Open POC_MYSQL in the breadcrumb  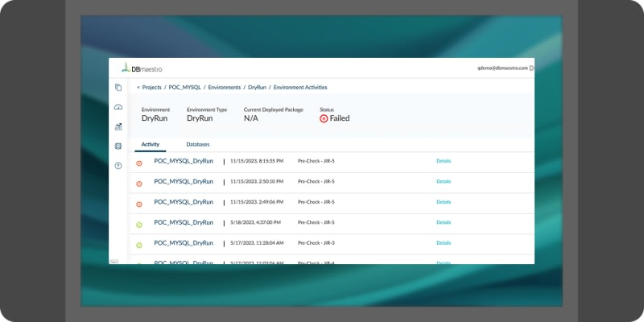(x=185, y=88)
